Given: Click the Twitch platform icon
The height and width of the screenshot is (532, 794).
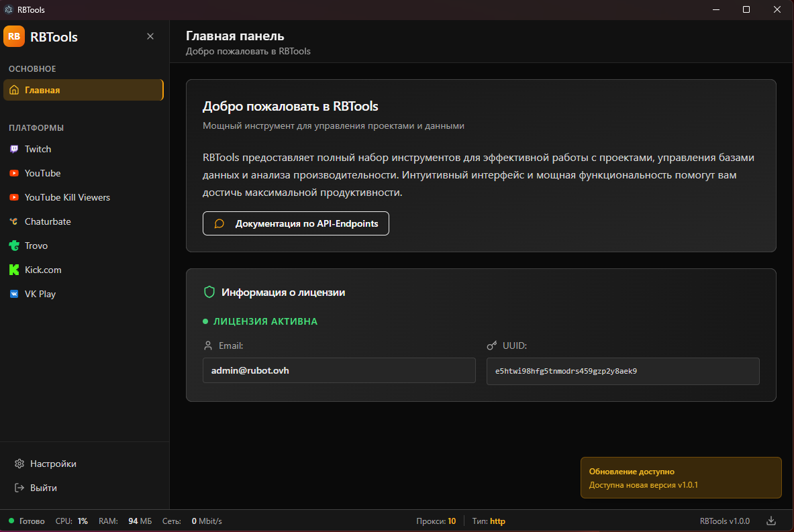Looking at the screenshot, I should coord(14,149).
